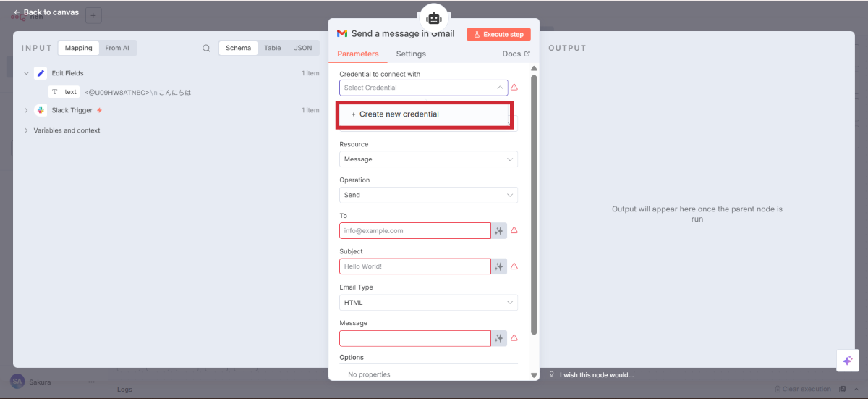Click the warning icon beside Message field
This screenshot has height=399, width=868.
tap(514, 338)
